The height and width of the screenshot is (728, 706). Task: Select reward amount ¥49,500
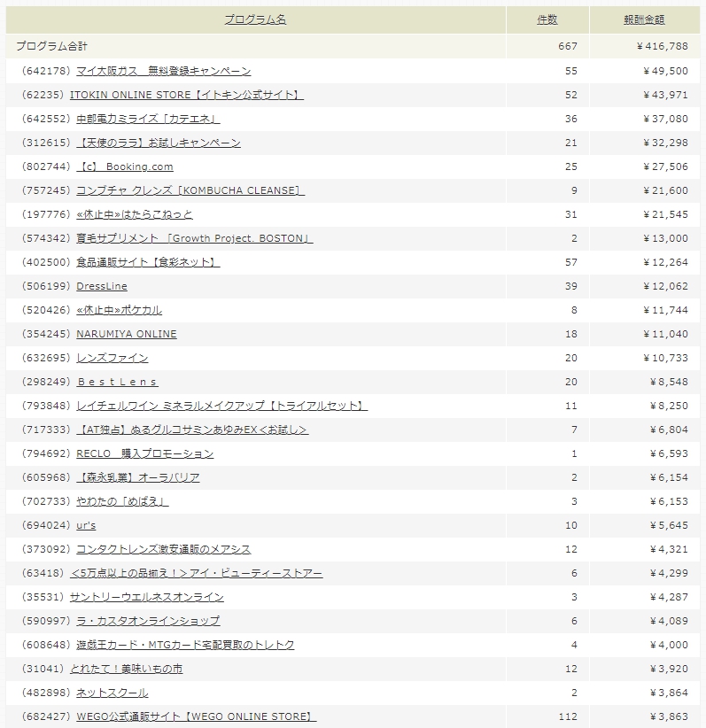pyautogui.click(x=665, y=71)
